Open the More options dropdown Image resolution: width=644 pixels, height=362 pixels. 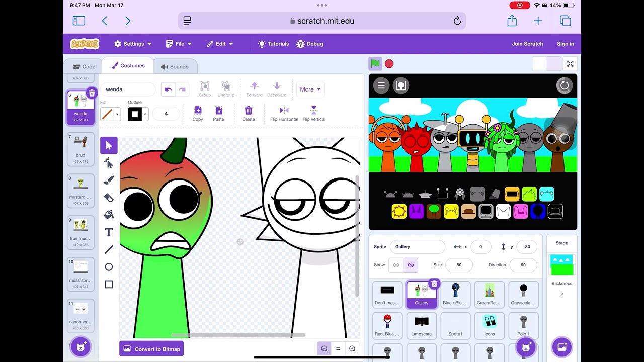pyautogui.click(x=310, y=89)
